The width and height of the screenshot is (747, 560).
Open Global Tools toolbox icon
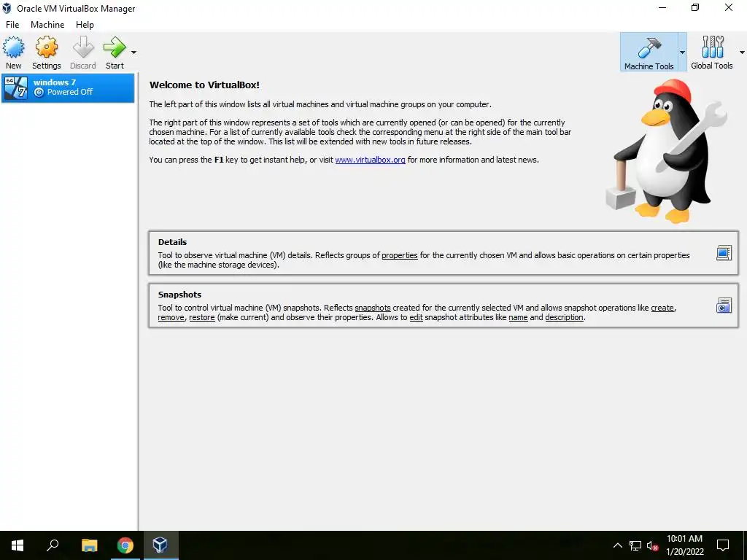712,47
